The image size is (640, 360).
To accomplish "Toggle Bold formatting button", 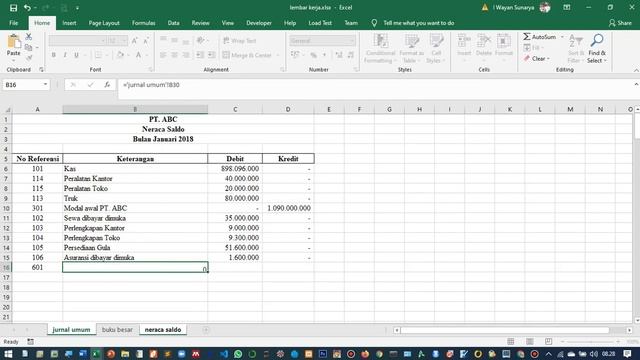I will (x=53, y=55).
